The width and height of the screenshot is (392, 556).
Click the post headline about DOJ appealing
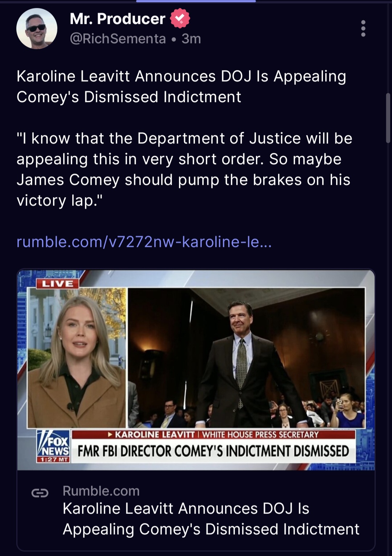[x=181, y=86]
